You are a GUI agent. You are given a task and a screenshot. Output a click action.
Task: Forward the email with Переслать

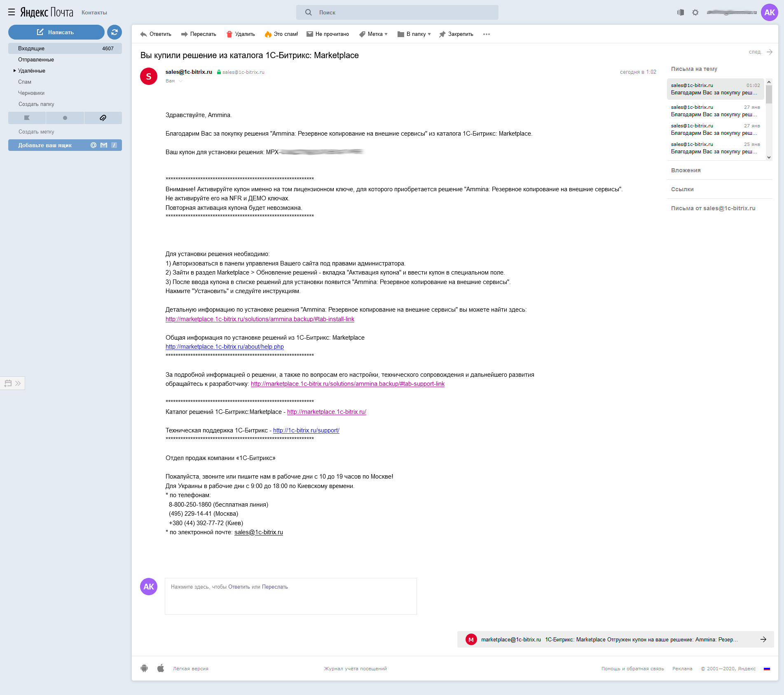pos(199,34)
